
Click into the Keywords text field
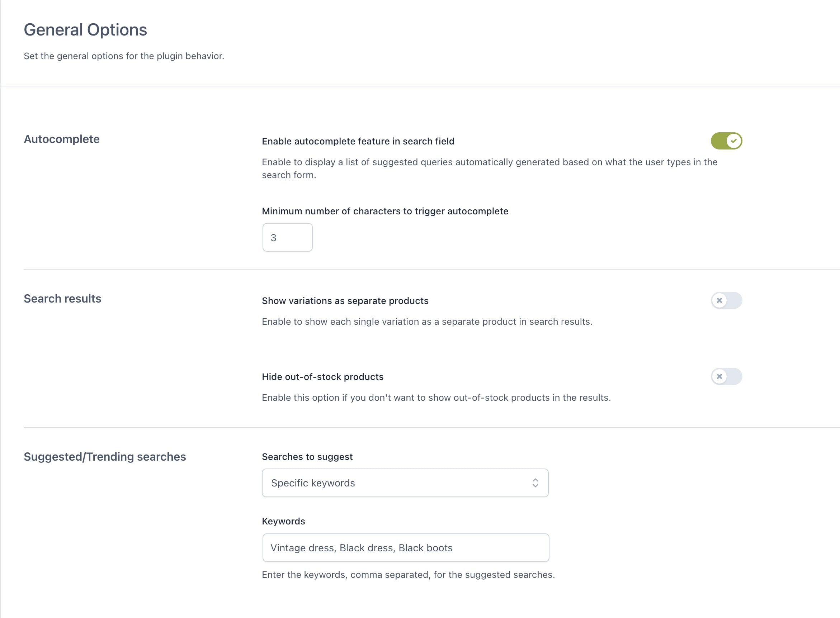coord(405,548)
